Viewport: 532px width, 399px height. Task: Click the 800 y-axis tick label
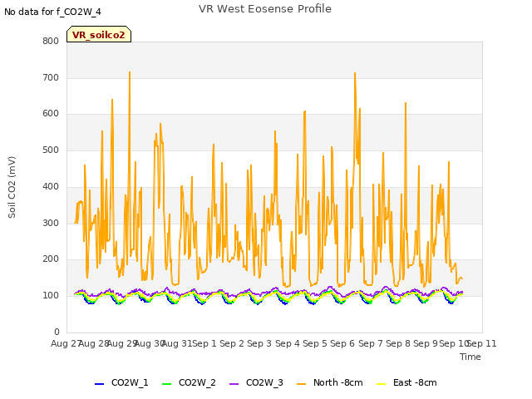[51, 41]
